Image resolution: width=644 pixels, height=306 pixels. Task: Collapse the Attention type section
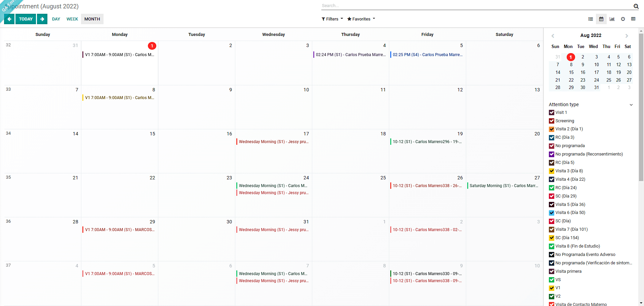[631, 105]
